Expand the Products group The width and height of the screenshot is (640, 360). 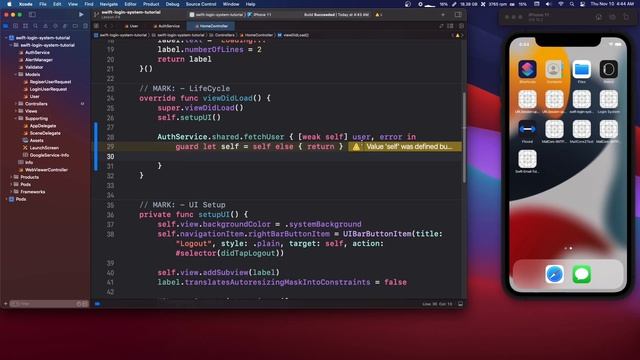click(x=11, y=177)
